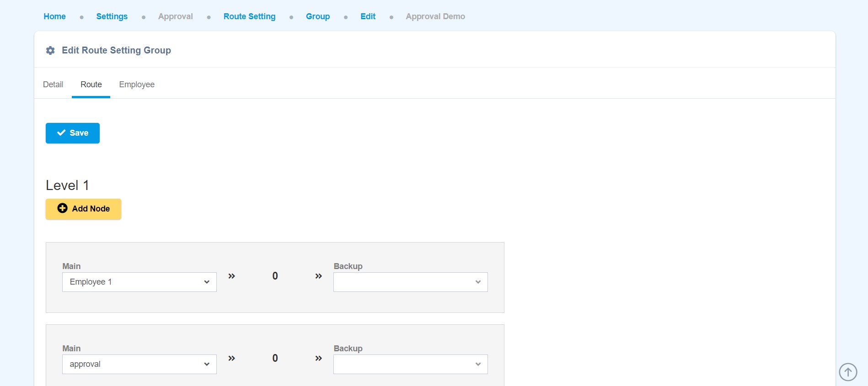Click the checkmark icon on Save button
The height and width of the screenshot is (386, 868).
coord(61,132)
